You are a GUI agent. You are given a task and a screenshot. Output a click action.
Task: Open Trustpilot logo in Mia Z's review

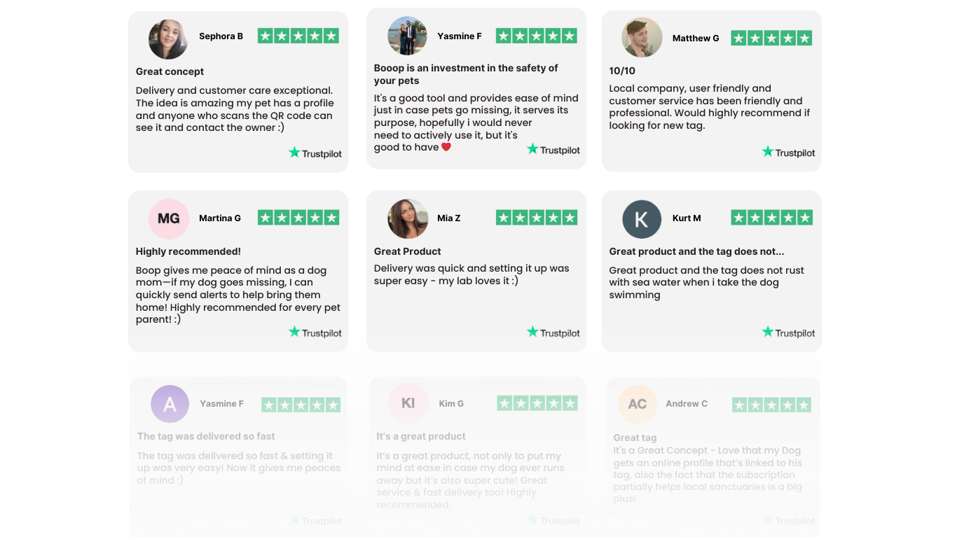(x=553, y=332)
